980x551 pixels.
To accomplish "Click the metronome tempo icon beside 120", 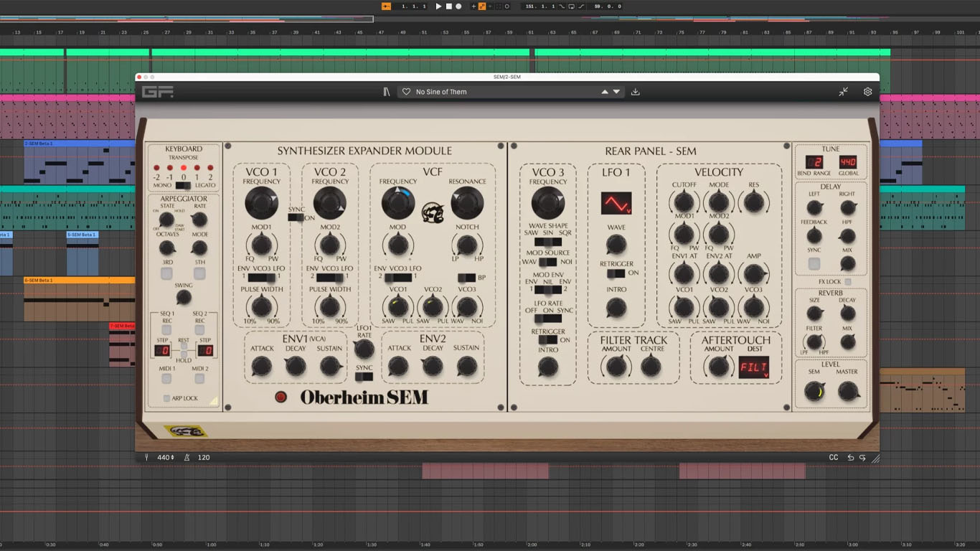I will point(187,458).
